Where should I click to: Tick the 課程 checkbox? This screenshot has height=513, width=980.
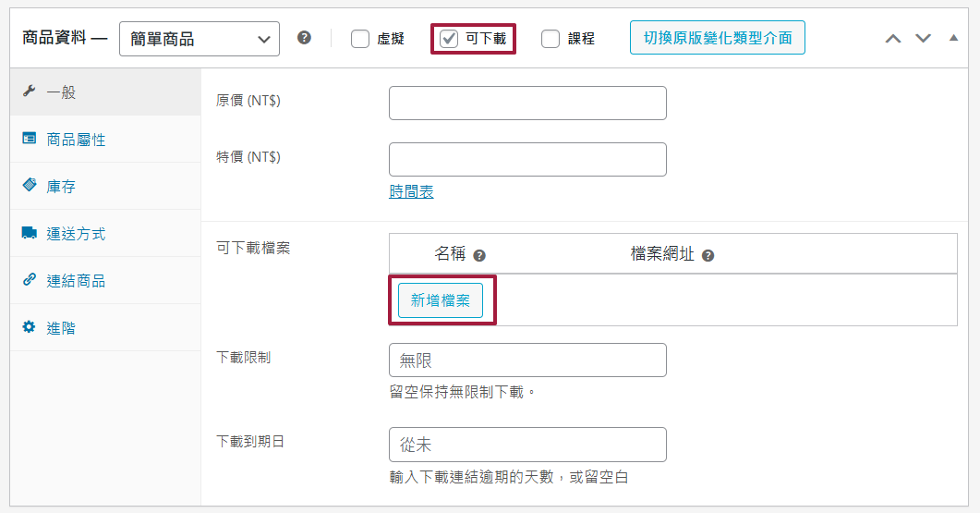coord(550,39)
